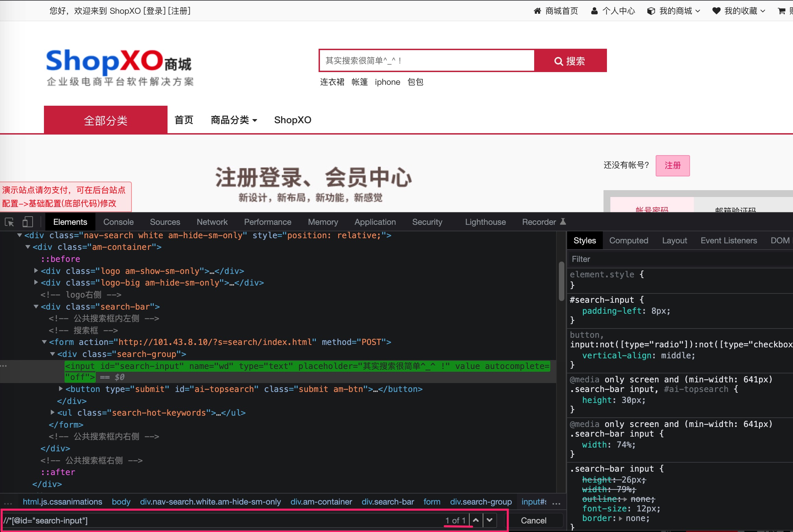Switch to the Console tab
Image resolution: width=793 pixels, height=532 pixels.
coord(118,222)
